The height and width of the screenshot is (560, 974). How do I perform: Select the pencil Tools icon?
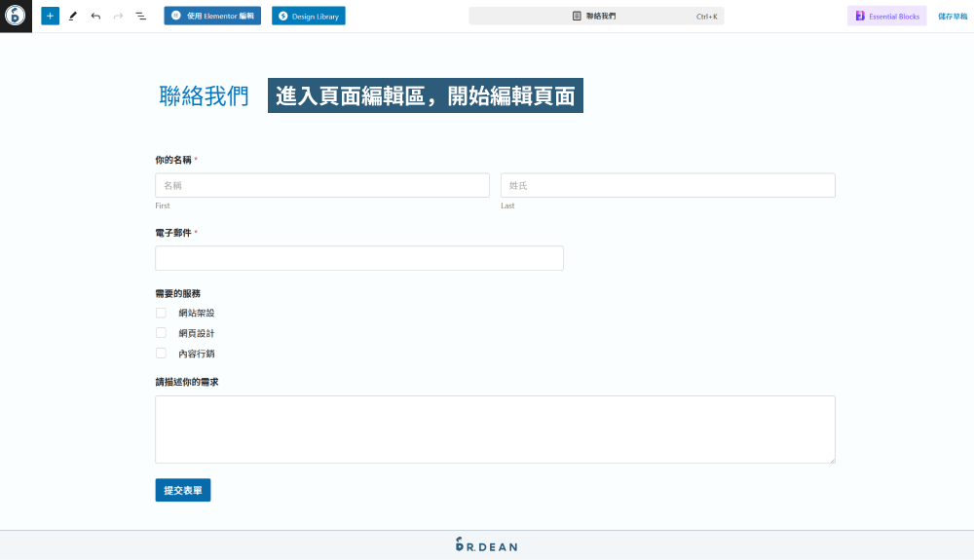pyautogui.click(x=73, y=17)
